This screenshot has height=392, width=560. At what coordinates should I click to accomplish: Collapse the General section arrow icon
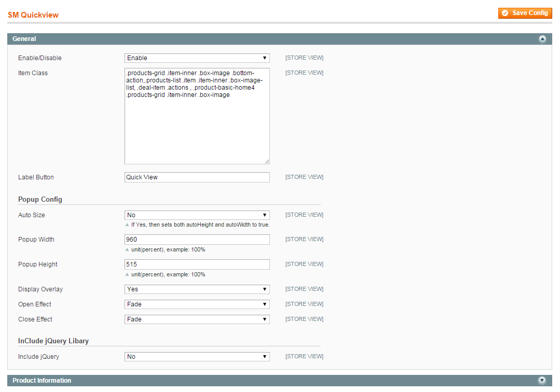542,39
